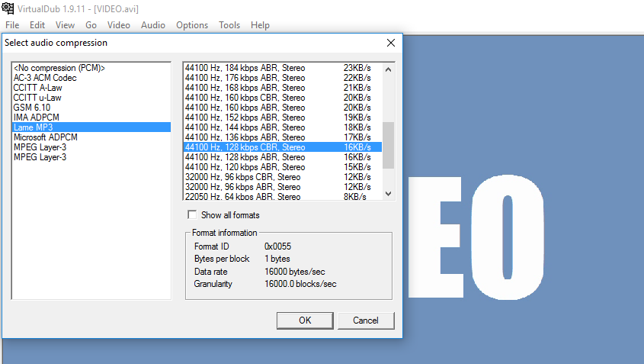Select CCITT u-Law codec
This screenshot has height=364, width=644.
point(91,98)
